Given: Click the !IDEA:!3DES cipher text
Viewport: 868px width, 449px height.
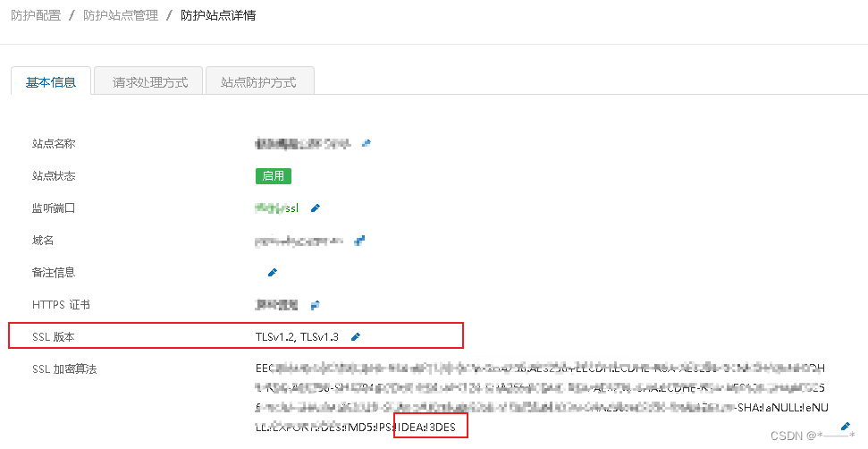Looking at the screenshot, I should pos(426,427).
